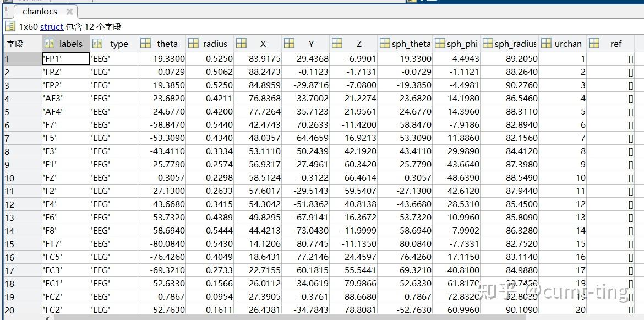Select X value 58.5124
This screenshot has width=644, height=320.
258,178
